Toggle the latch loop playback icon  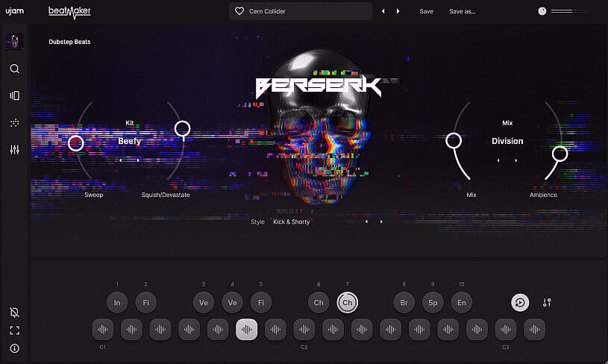[x=520, y=302]
